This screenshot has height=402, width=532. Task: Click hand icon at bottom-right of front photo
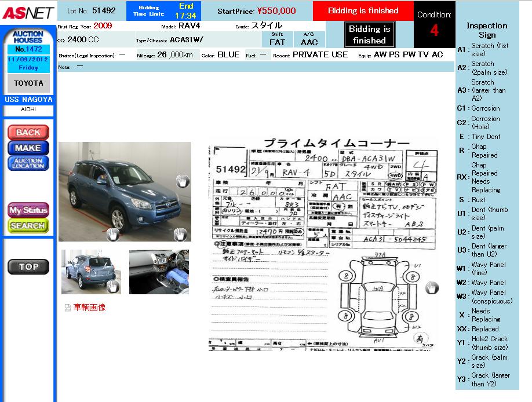click(180, 234)
